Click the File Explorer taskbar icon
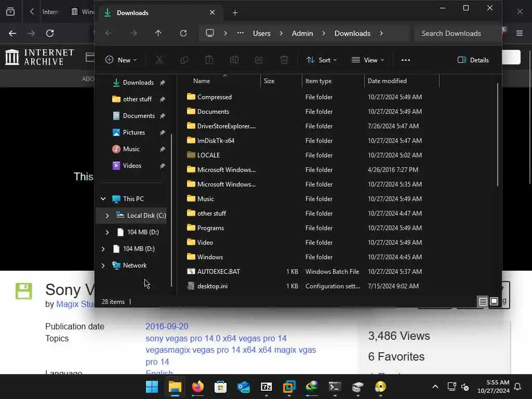 tap(175, 387)
